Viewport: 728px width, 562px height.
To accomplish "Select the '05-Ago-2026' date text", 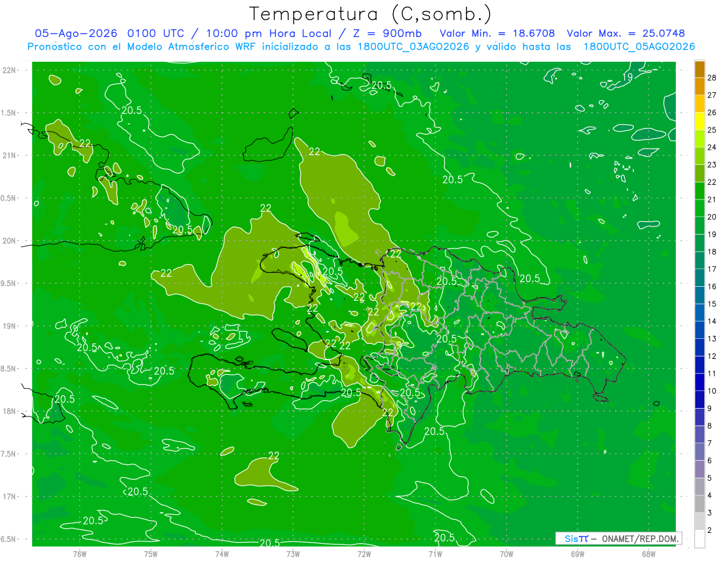I will tap(76, 33).
